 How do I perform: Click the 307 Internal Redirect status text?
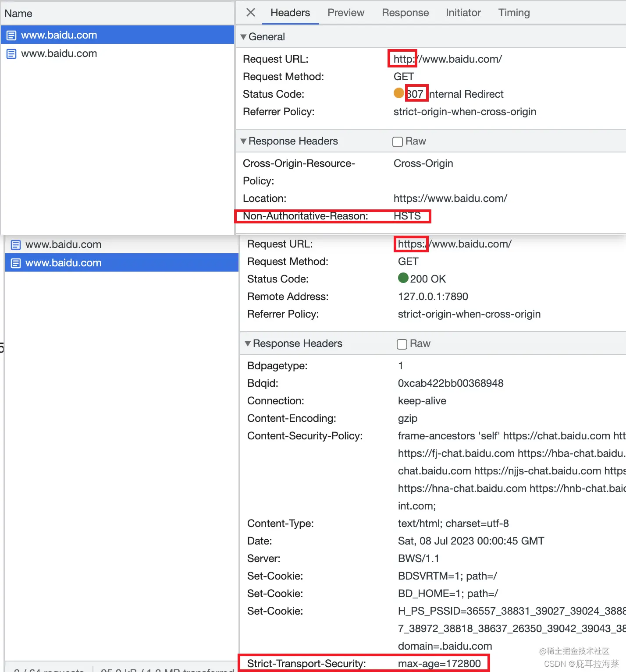click(x=455, y=94)
